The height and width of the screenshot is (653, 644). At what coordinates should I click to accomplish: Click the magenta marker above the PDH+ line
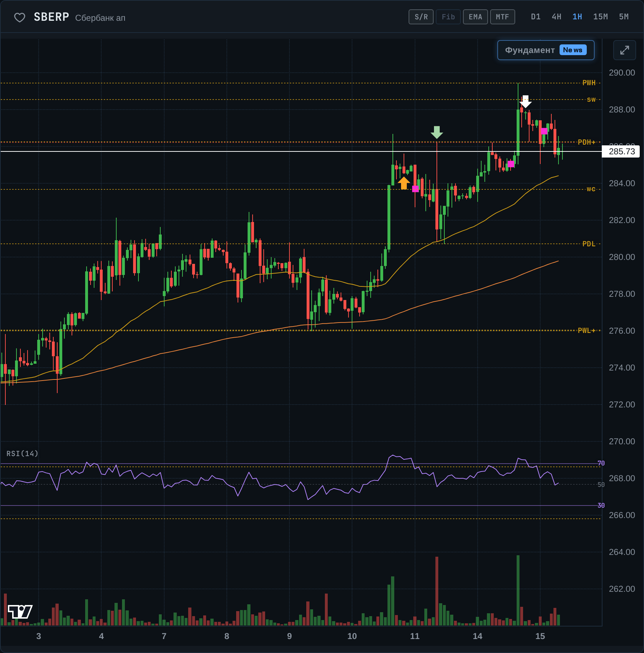coord(544,131)
